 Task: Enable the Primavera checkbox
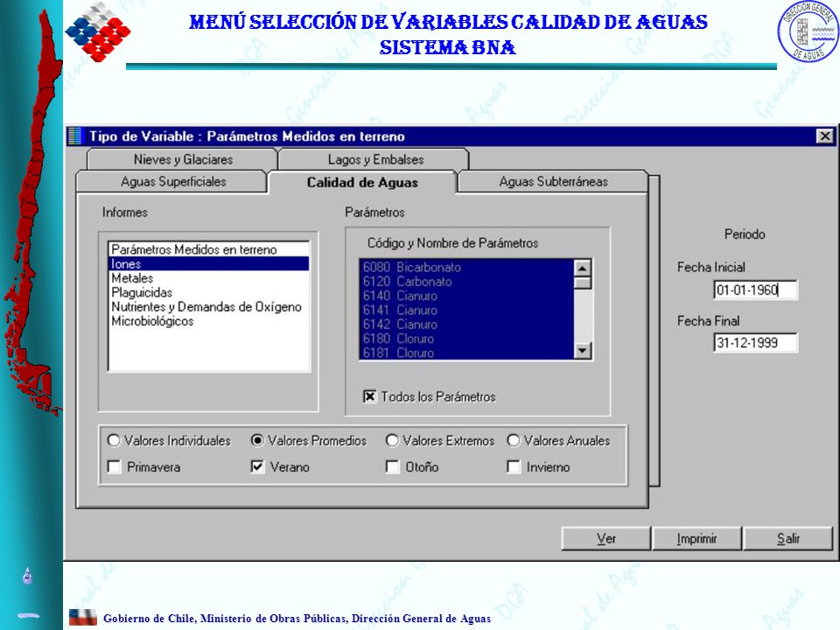[114, 466]
